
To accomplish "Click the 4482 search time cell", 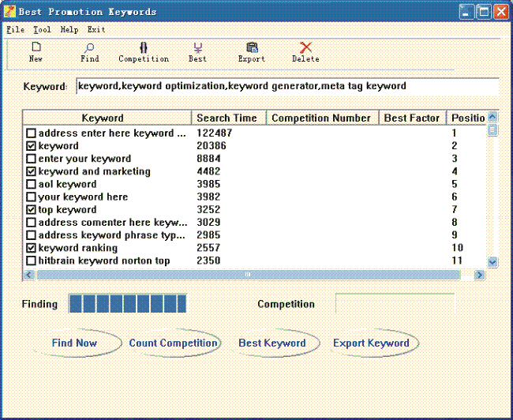I will point(208,171).
